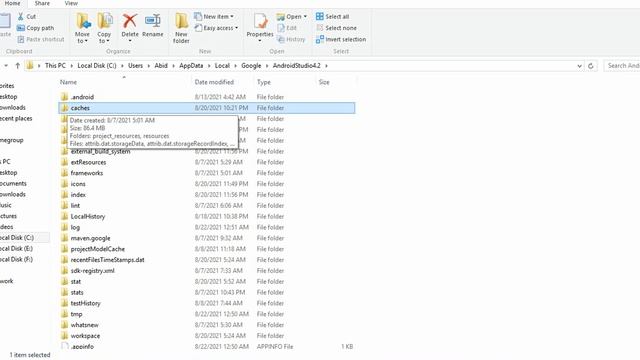640x360 pixels.
Task: Select the testHistory folder
Action: 85,303
